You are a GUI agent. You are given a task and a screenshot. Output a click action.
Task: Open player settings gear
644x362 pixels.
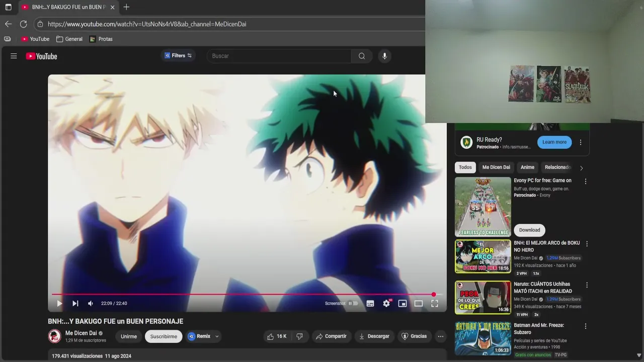click(386, 303)
